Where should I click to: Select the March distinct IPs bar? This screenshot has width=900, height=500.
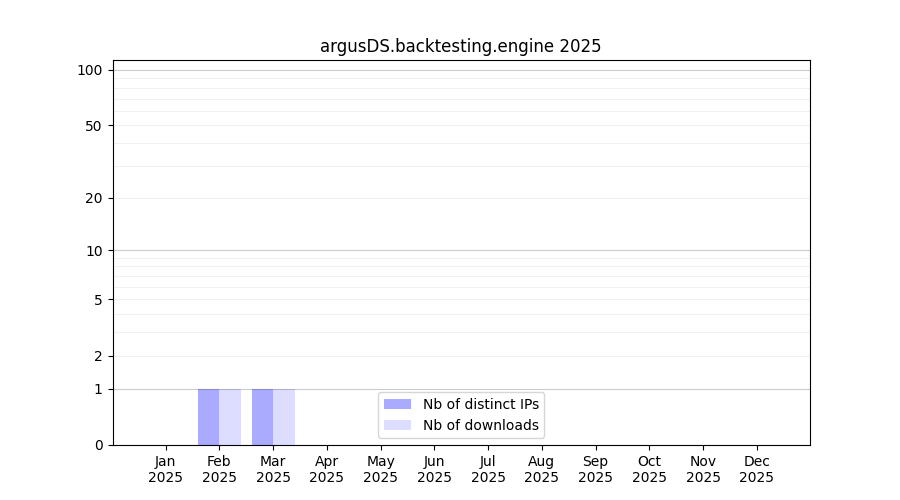coord(262,417)
